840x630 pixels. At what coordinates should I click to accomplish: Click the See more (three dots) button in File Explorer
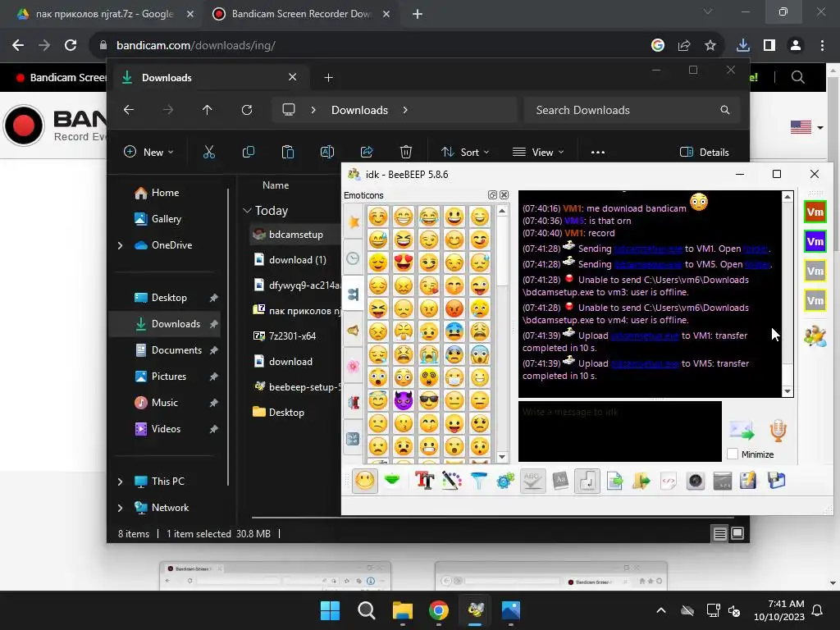pos(598,152)
